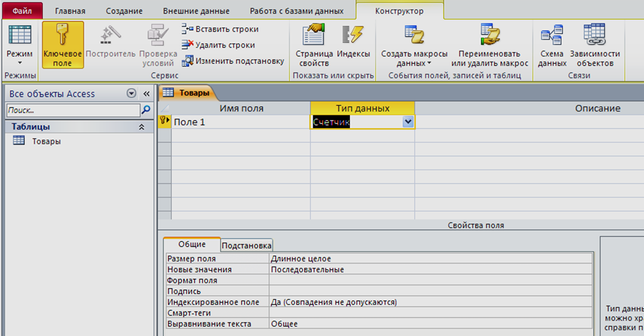The image size is (644, 336).
Task: Select row via the key icon selector of Поле 1
Action: 164,121
